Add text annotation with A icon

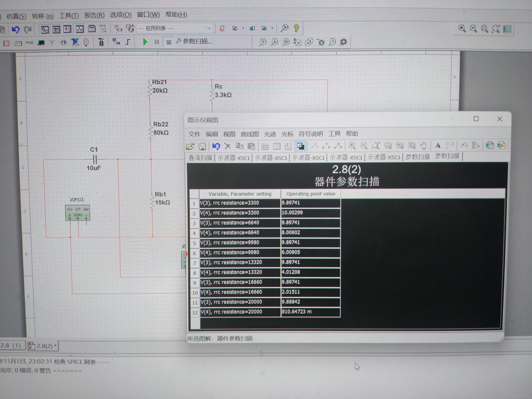click(x=438, y=145)
